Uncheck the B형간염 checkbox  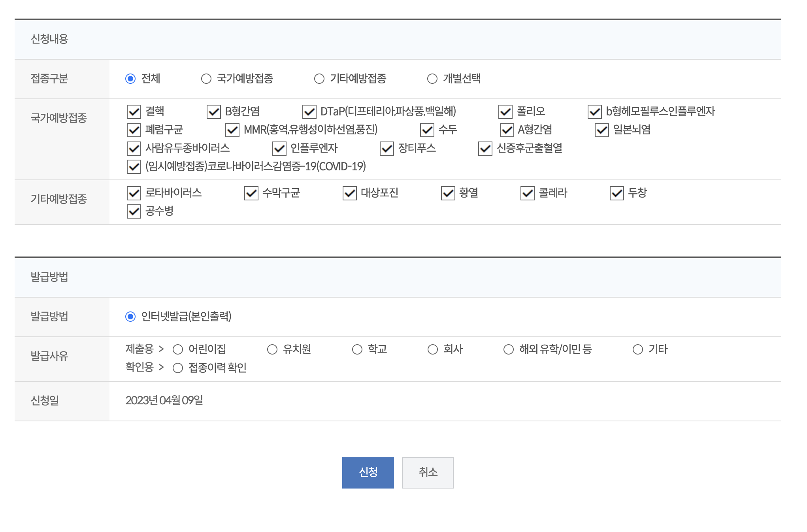pos(214,112)
